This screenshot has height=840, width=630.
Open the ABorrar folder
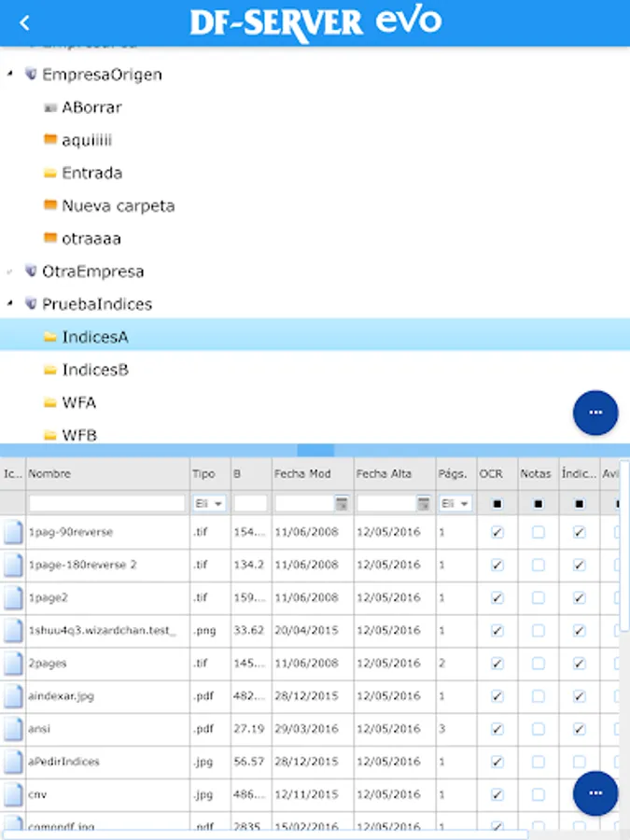pos(91,107)
